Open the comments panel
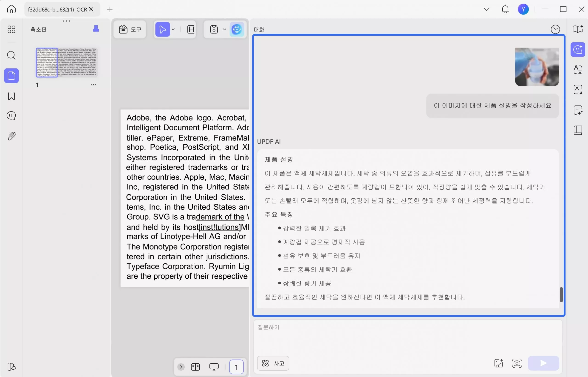This screenshot has height=377, width=588. pyautogui.click(x=11, y=116)
